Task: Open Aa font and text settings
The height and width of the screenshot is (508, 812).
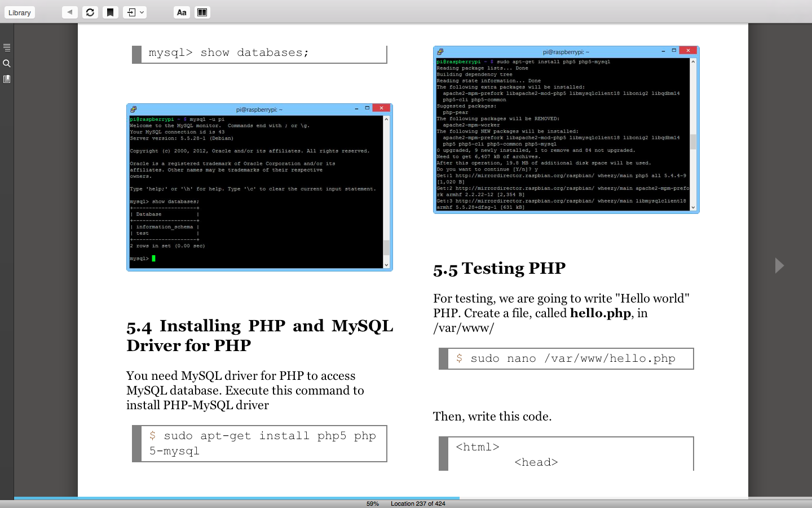Action: pyautogui.click(x=182, y=12)
